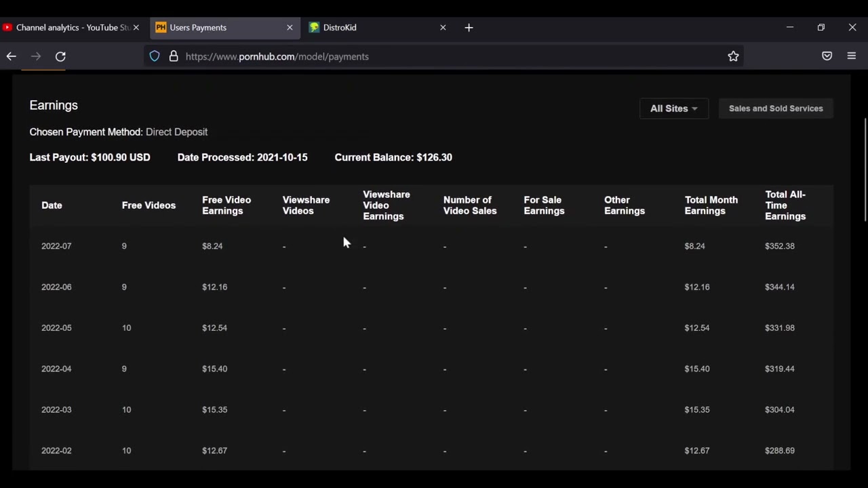Viewport: 868px width, 488px height.
Task: Click the Viewshare Videos column header
Action: click(x=306, y=205)
